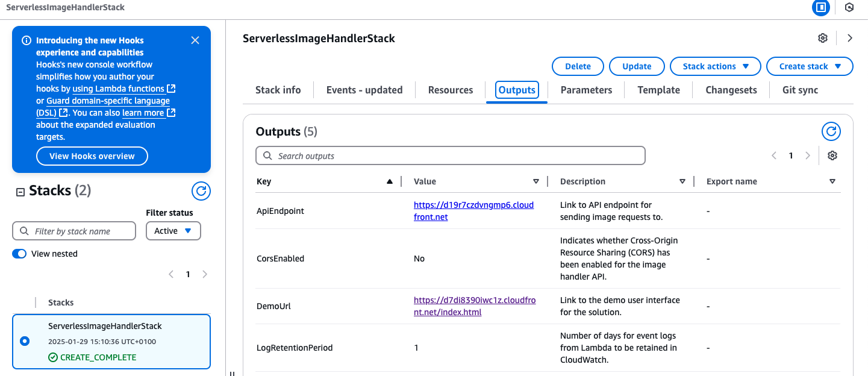The width and height of the screenshot is (868, 376).
Task: Click View Hooks overview button
Action: pyautogui.click(x=92, y=156)
